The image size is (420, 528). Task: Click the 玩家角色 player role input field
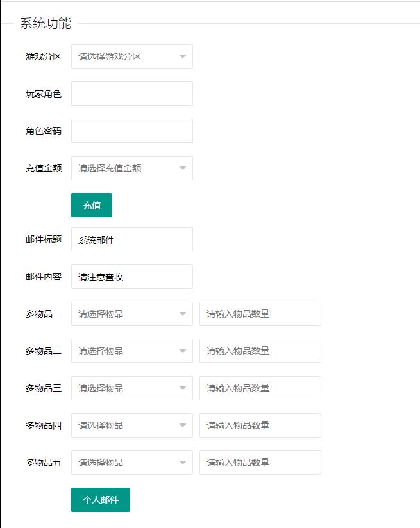click(131, 94)
